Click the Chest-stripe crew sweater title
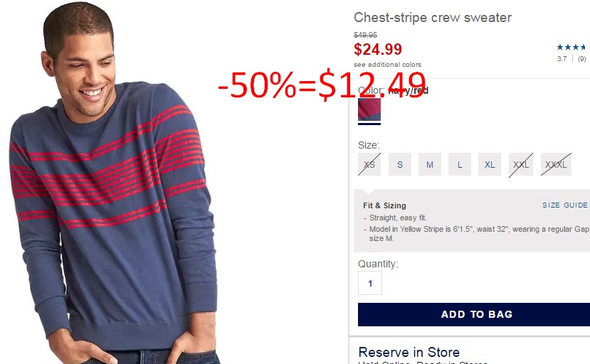This screenshot has height=364, width=590. 433,17
